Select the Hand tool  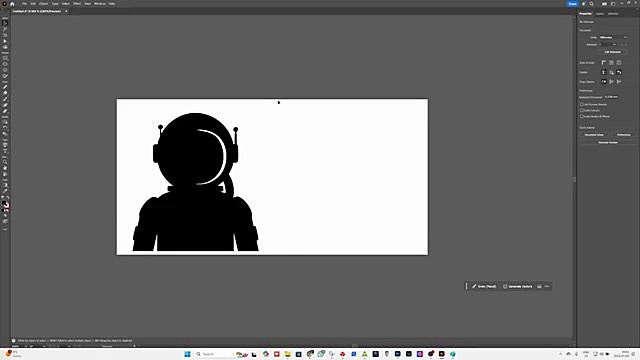[x=5, y=168]
